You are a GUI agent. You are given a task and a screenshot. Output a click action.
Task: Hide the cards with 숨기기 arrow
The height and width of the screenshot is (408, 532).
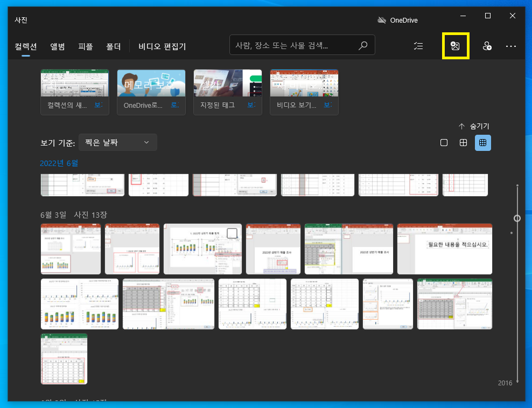tap(474, 126)
